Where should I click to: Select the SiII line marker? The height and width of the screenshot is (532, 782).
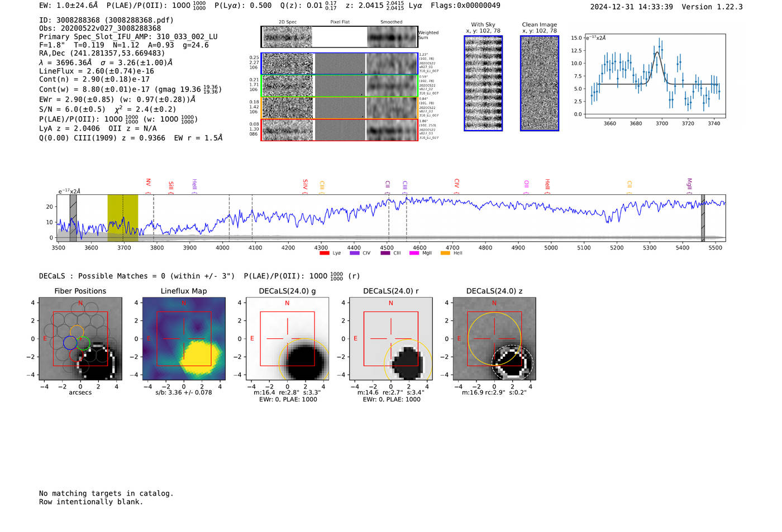(171, 188)
